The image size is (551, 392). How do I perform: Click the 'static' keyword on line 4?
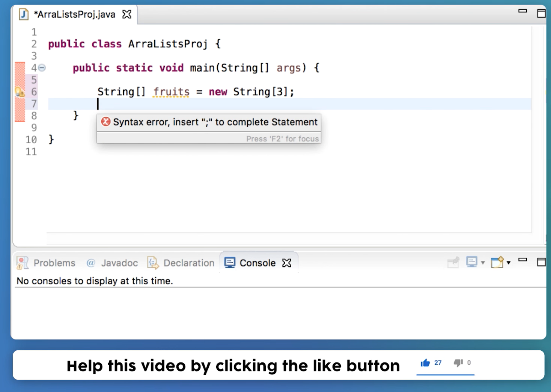point(134,68)
